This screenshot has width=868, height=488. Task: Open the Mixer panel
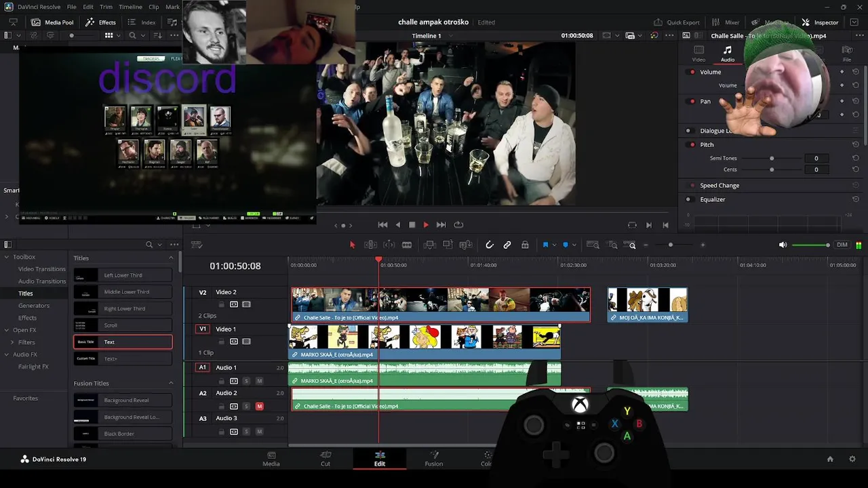pos(725,22)
